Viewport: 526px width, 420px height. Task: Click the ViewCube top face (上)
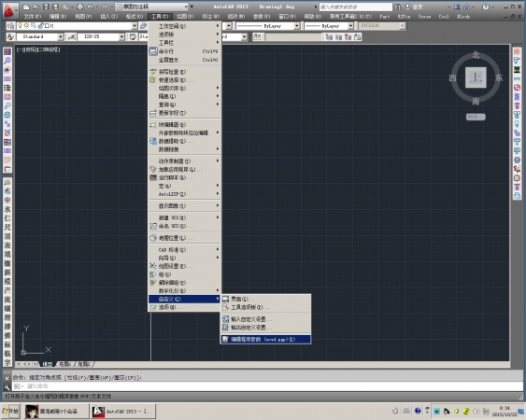476,77
